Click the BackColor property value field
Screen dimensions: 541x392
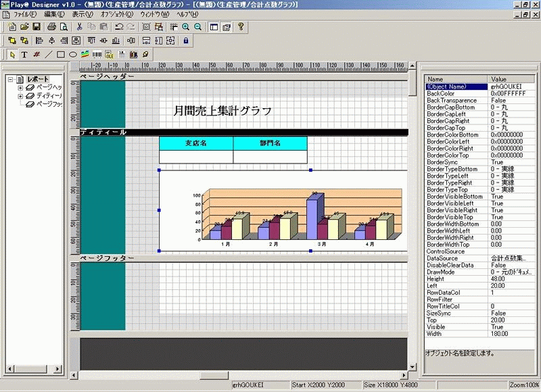(512, 94)
